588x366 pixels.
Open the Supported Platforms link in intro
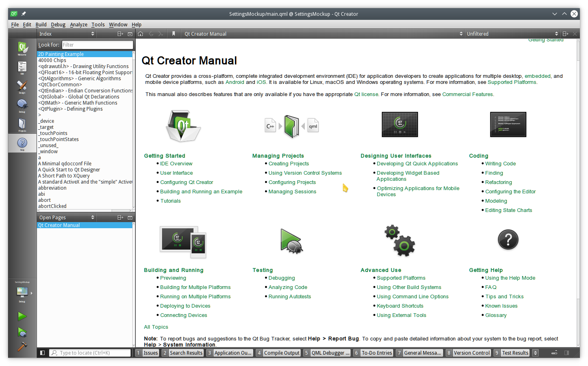[x=512, y=82]
